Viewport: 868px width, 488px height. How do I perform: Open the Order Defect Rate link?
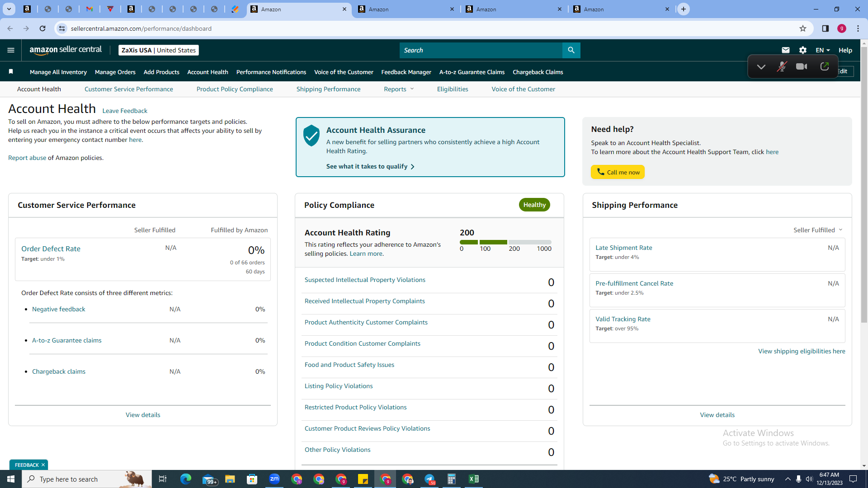[51, 249]
